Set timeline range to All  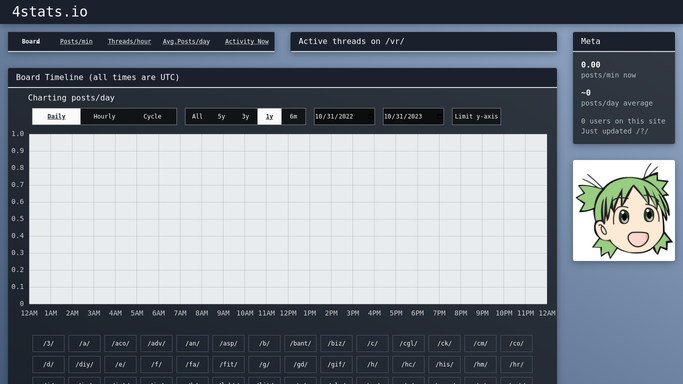(197, 116)
